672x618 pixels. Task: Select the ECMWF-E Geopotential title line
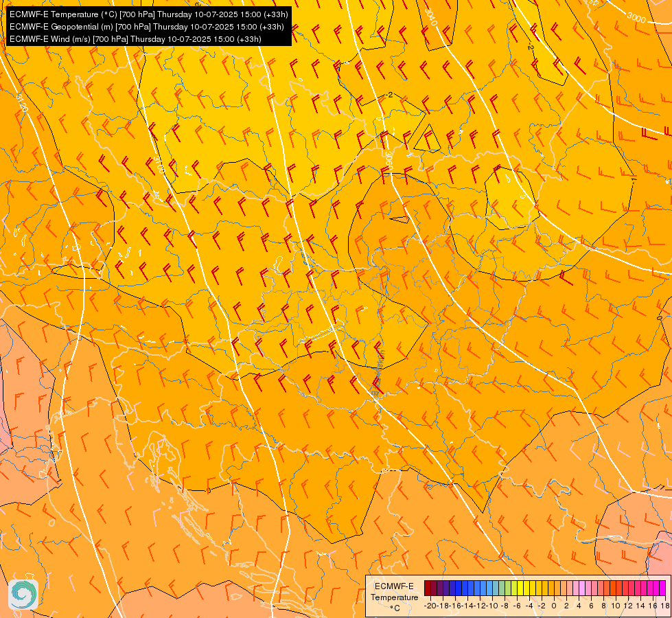click(147, 27)
